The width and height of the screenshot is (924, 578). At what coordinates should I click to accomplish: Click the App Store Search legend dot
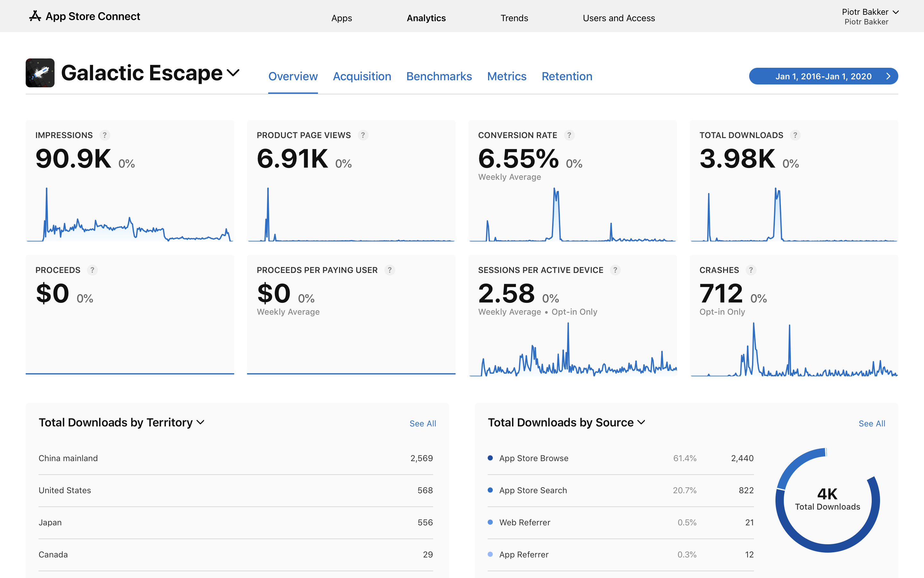490,490
